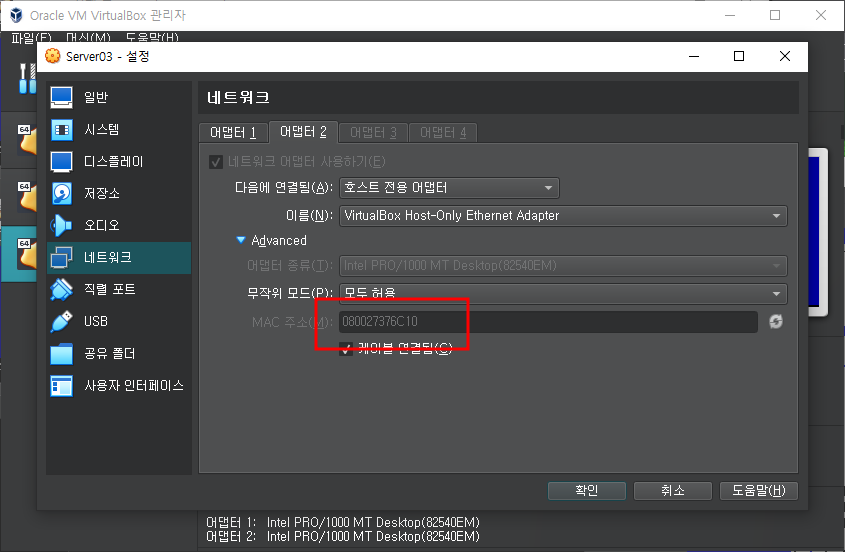Open the 머신(M) menu in VirtualBox Manager

(88, 38)
